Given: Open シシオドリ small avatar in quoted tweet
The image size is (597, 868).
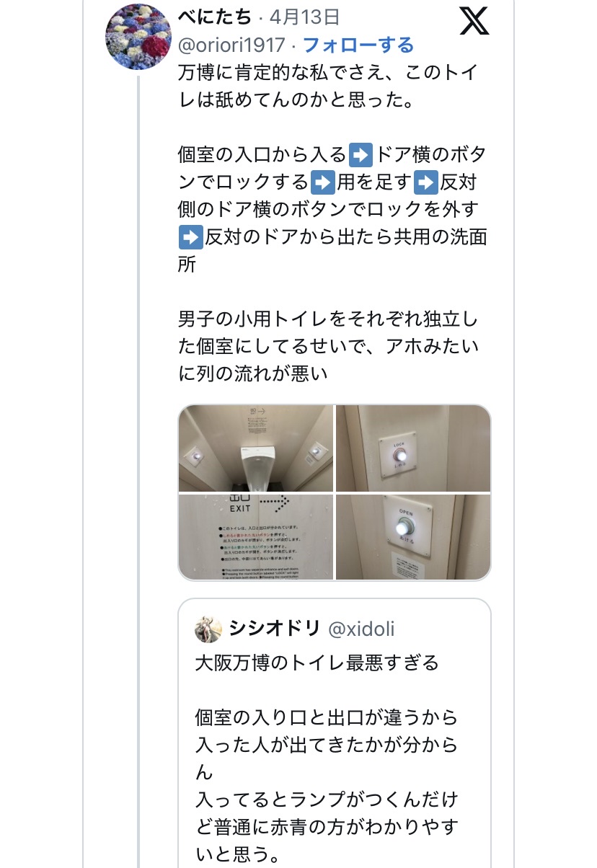Looking at the screenshot, I should point(208,629).
